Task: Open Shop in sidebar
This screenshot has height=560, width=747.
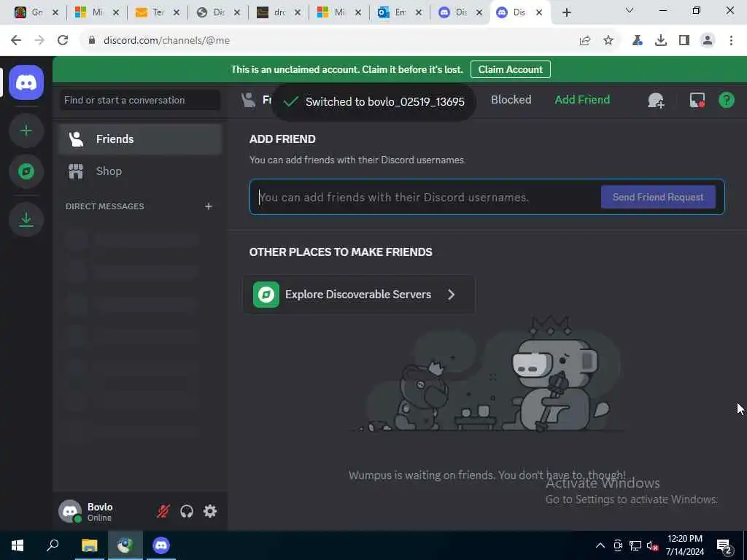Action: [140, 171]
